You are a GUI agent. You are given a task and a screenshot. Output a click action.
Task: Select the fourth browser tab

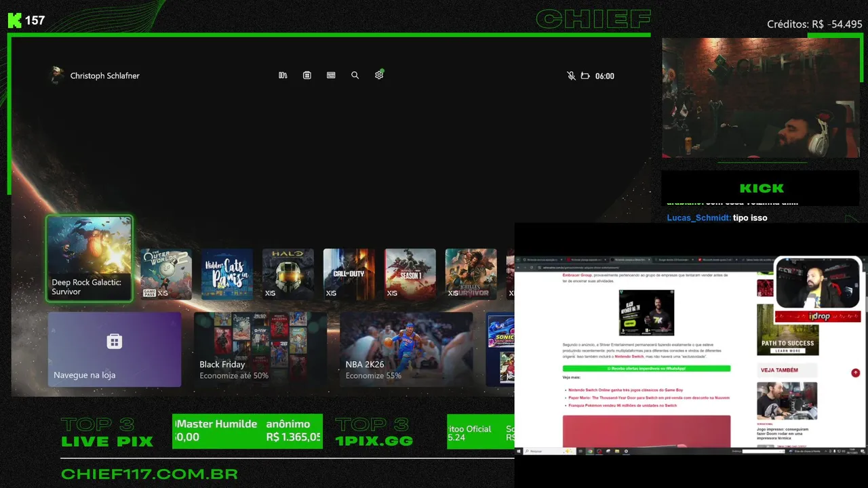tap(673, 260)
